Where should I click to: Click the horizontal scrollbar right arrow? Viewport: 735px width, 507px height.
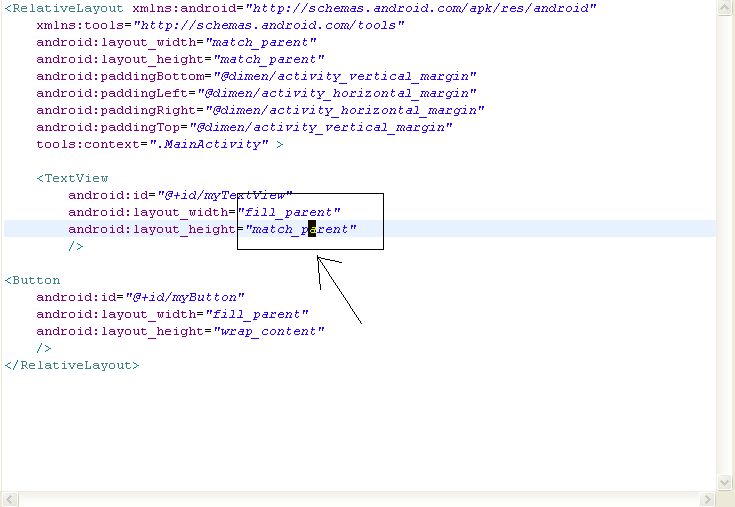click(x=708, y=498)
